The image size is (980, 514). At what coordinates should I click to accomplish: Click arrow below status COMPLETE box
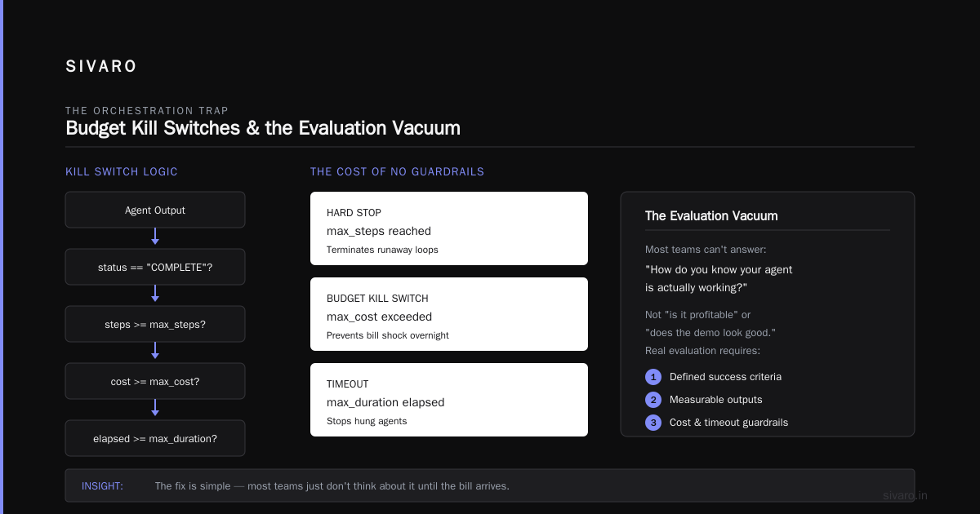tap(155, 294)
